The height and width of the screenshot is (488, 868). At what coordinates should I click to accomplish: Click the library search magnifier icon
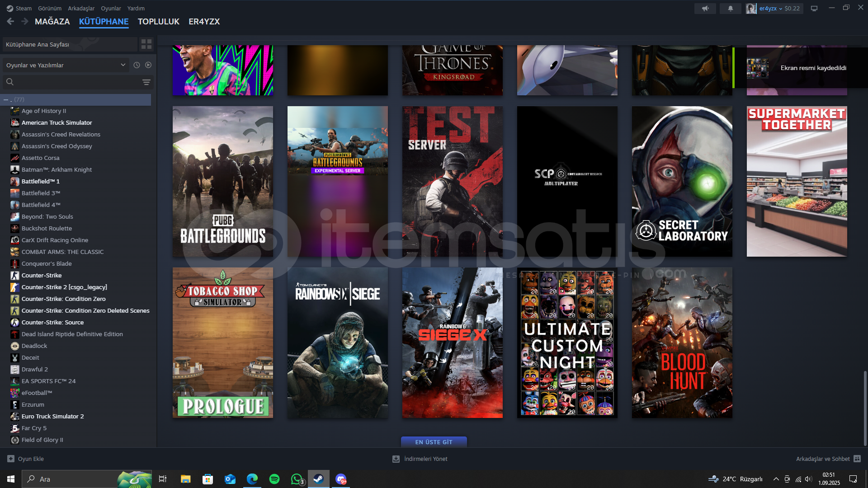coord(10,82)
